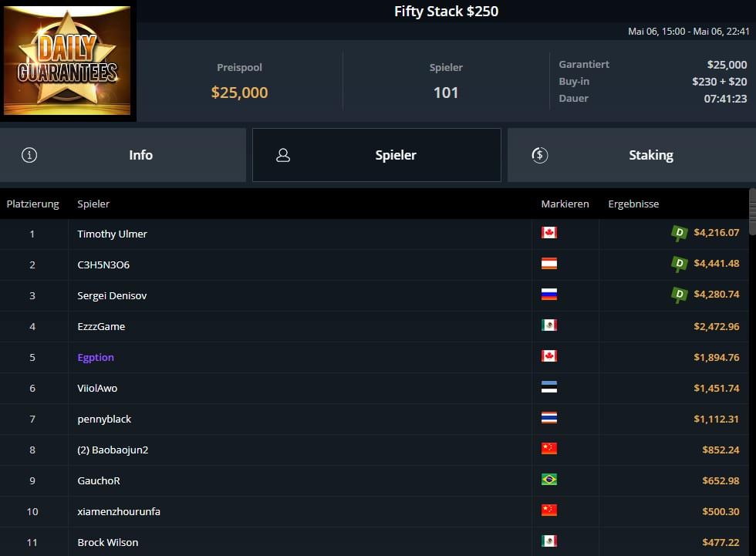Mark EzzzGame via the Mexico flag

549,325
